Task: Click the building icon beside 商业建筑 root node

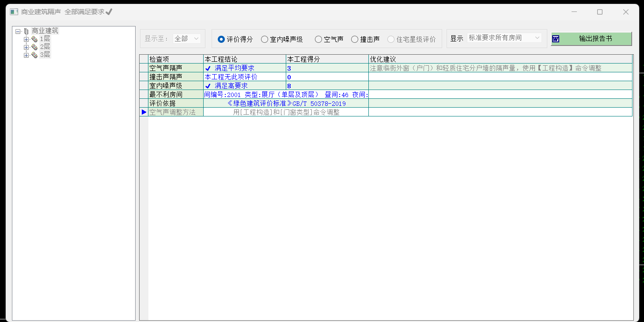Action: [x=26, y=31]
